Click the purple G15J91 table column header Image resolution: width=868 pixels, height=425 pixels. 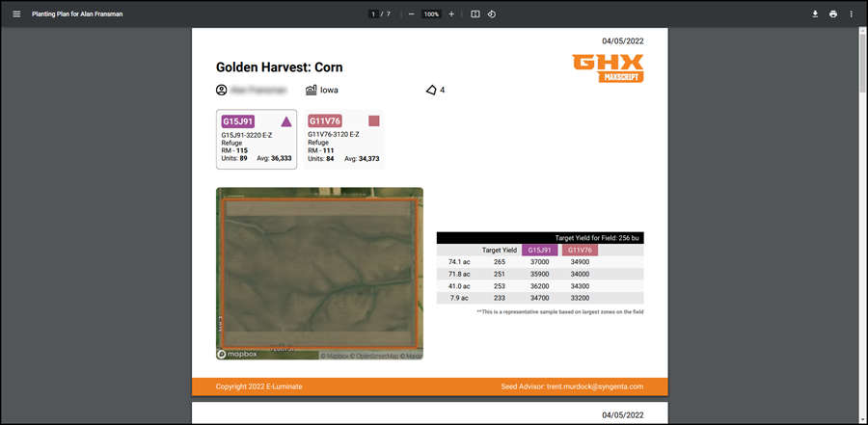[540, 251]
